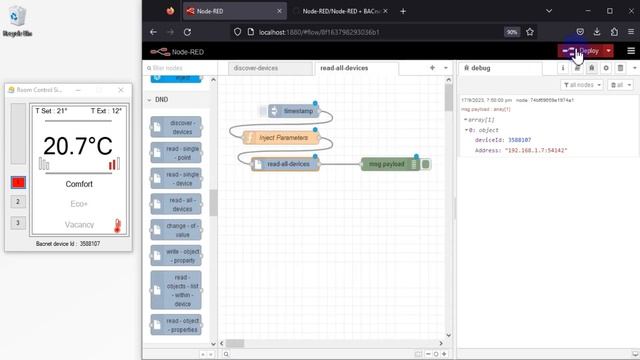
Task: Select the timestamp node on canvas
Action: point(294,111)
